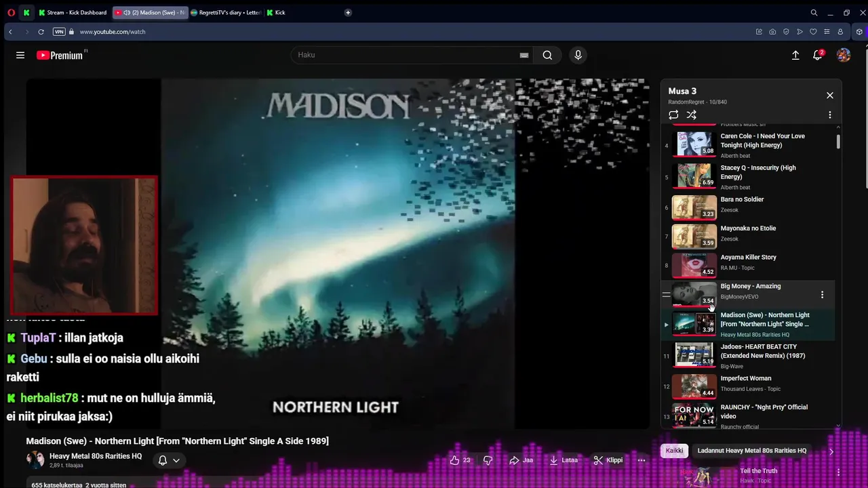The image size is (868, 488).
Task: Add the page to bookmarks with the heart icon
Action: (813, 32)
